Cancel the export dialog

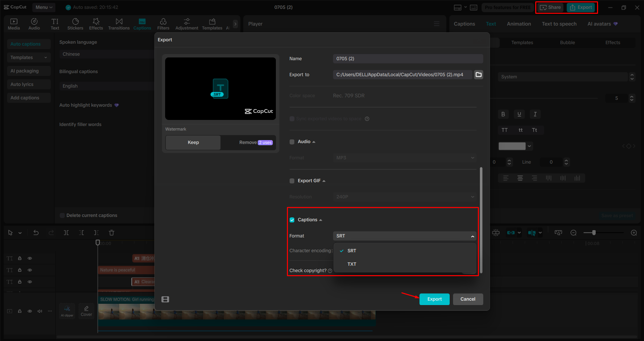pyautogui.click(x=468, y=299)
